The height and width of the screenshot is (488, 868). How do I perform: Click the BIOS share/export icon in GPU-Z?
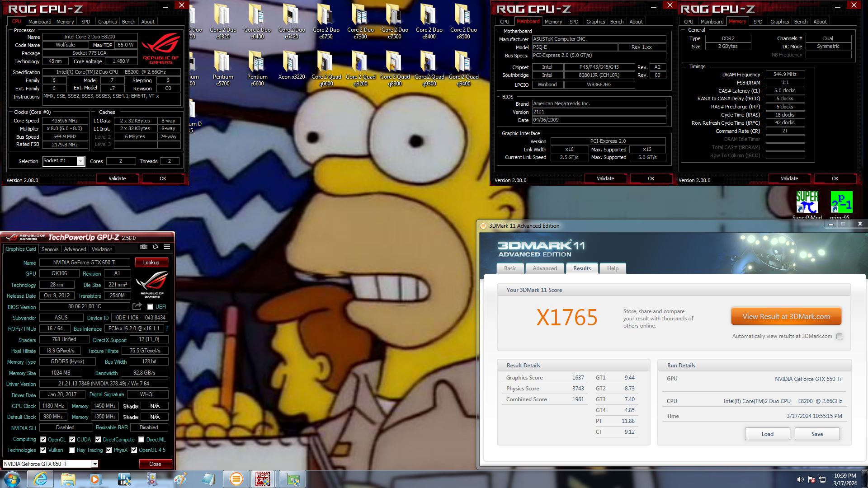pyautogui.click(x=137, y=306)
